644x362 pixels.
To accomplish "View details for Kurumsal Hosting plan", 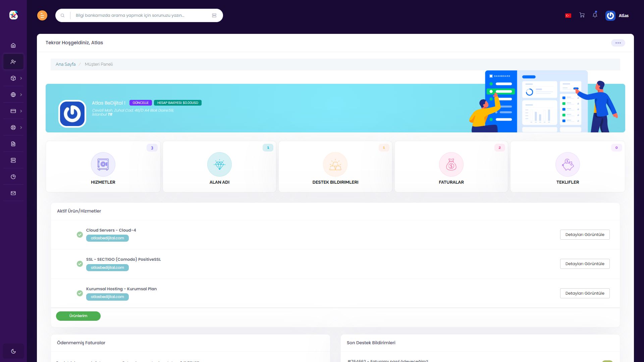I will [x=585, y=293].
